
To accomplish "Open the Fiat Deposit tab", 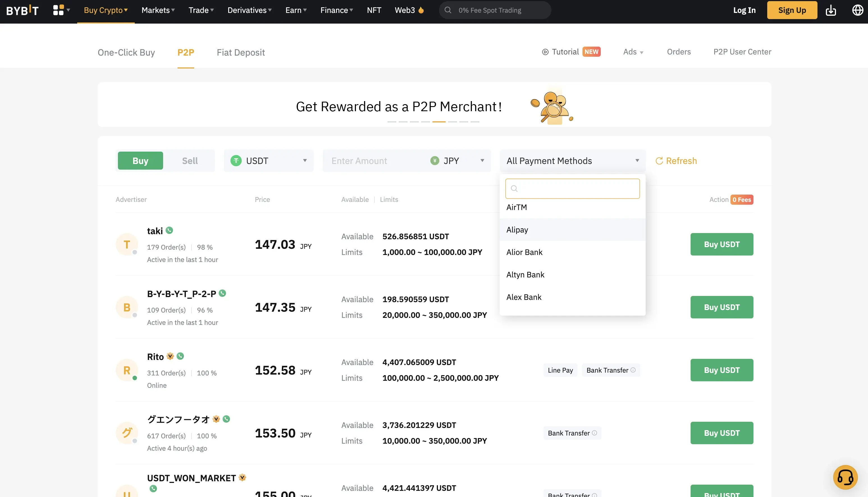I will (x=241, y=52).
